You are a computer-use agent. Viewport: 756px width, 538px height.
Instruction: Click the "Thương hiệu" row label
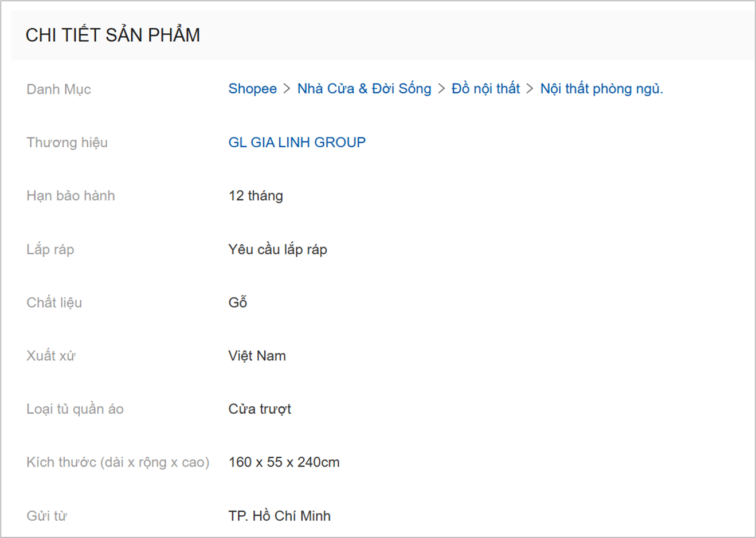click(67, 142)
